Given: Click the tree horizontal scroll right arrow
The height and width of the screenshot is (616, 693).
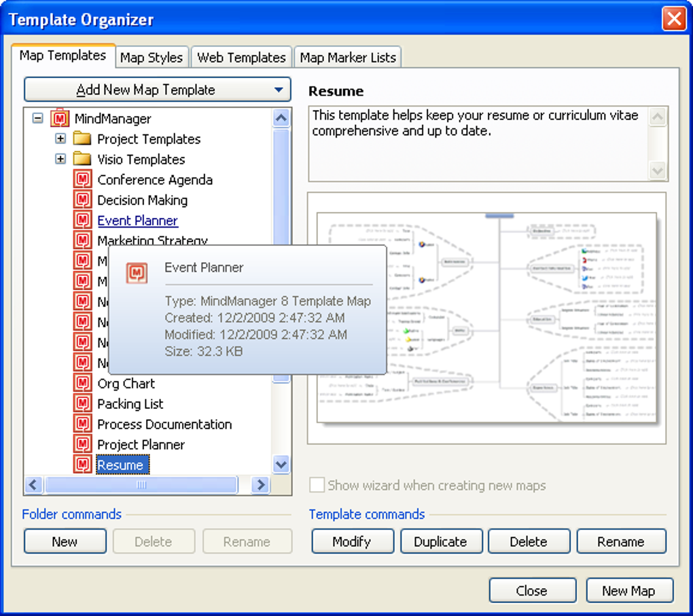Looking at the screenshot, I should 260,485.
